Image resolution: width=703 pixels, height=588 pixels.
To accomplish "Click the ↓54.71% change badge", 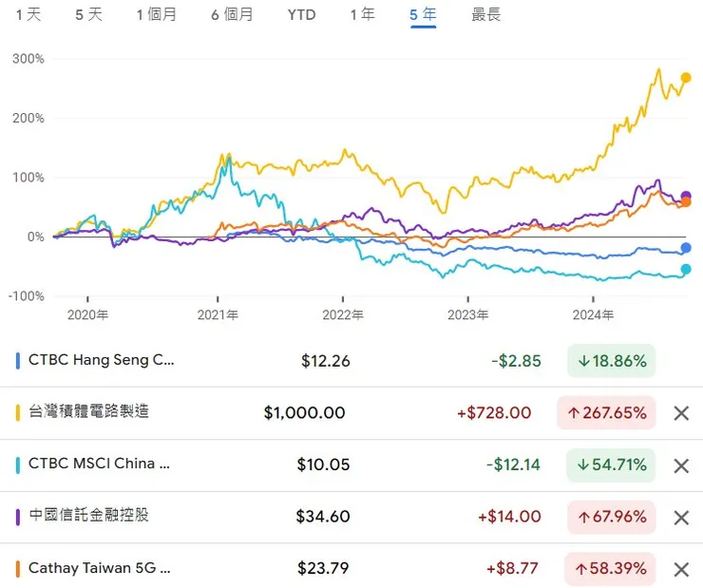I will coord(611,465).
